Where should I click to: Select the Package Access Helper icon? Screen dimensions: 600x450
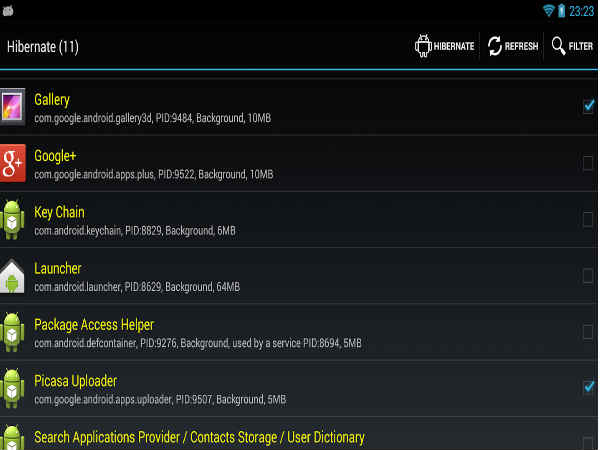[x=13, y=332]
